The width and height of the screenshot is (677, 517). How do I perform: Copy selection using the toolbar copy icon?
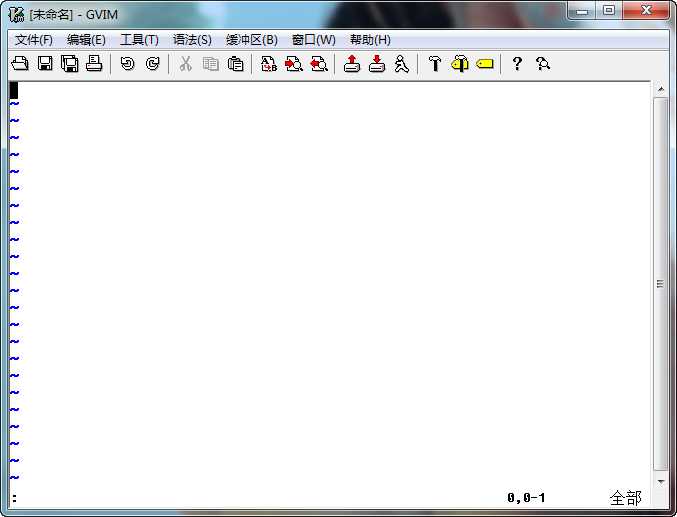click(211, 64)
